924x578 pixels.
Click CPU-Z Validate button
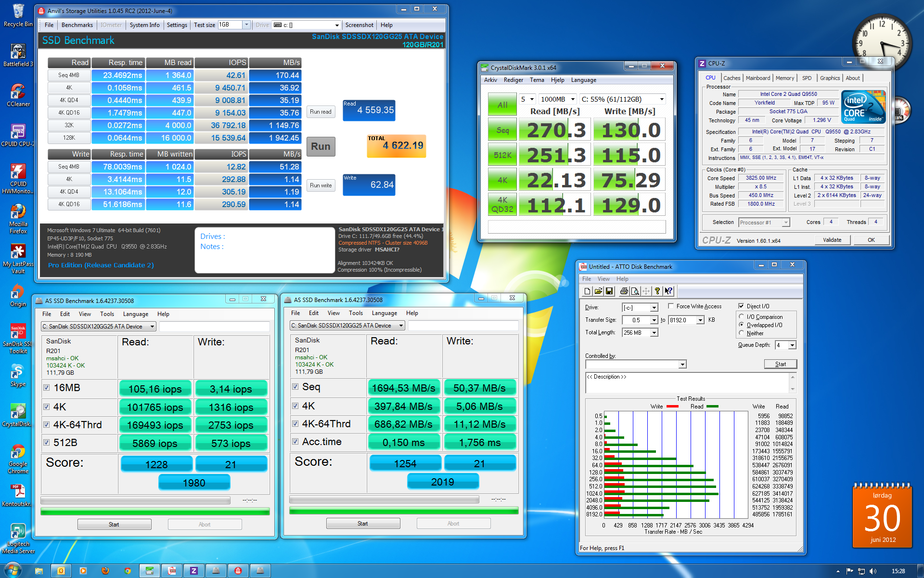[x=832, y=240]
